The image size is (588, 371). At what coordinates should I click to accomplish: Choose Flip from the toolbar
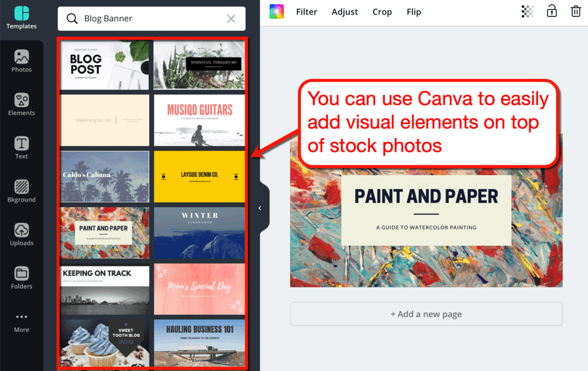click(413, 12)
